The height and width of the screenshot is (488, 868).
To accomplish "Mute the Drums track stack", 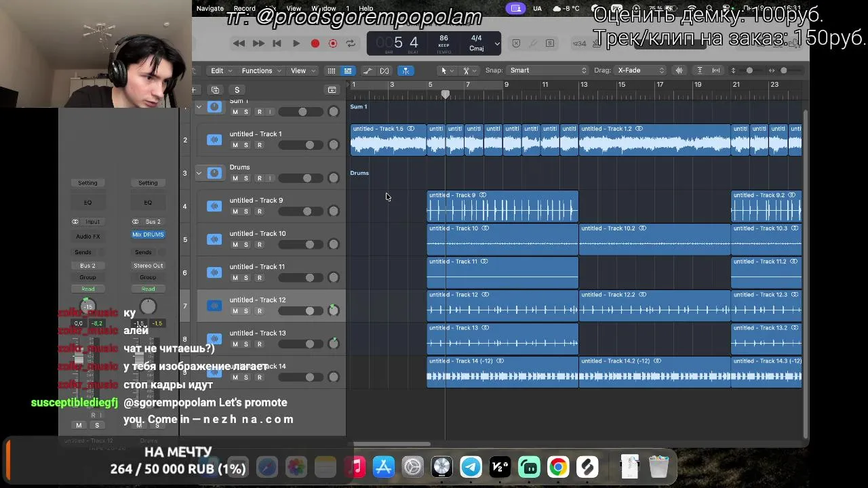I will (x=235, y=178).
